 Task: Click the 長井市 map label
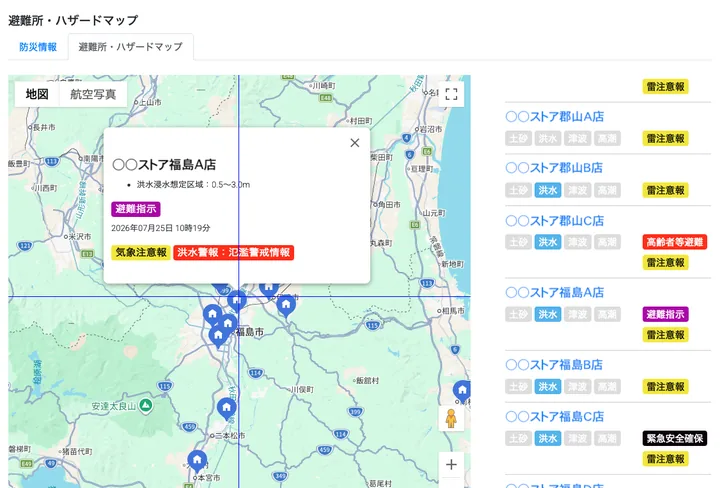[x=44, y=127]
